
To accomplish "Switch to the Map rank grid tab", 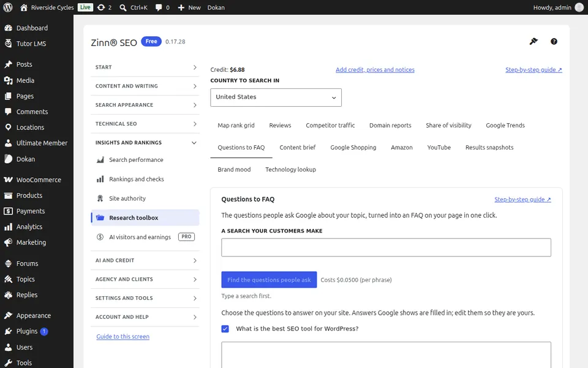I will pyautogui.click(x=236, y=125).
